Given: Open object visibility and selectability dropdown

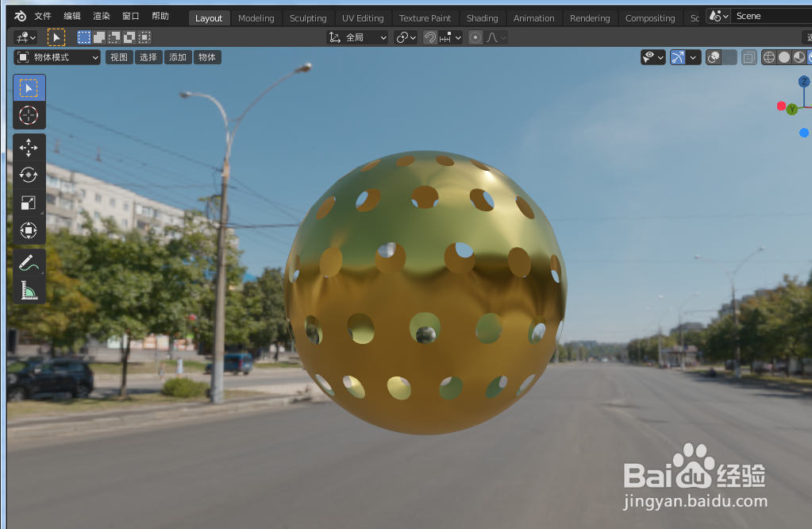Looking at the screenshot, I should coord(653,57).
